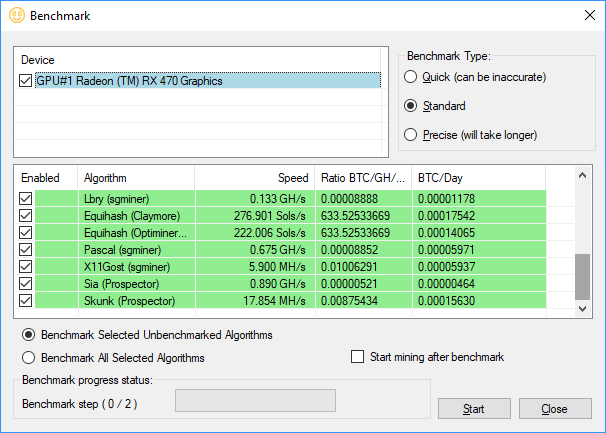Click the 0.00000464 BTC/Day value
Image resolution: width=606 pixels, height=433 pixels.
pos(446,284)
